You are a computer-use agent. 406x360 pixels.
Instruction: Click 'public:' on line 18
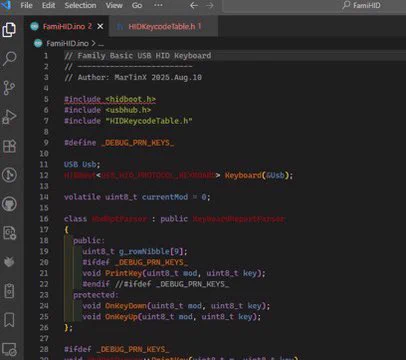tap(89, 240)
